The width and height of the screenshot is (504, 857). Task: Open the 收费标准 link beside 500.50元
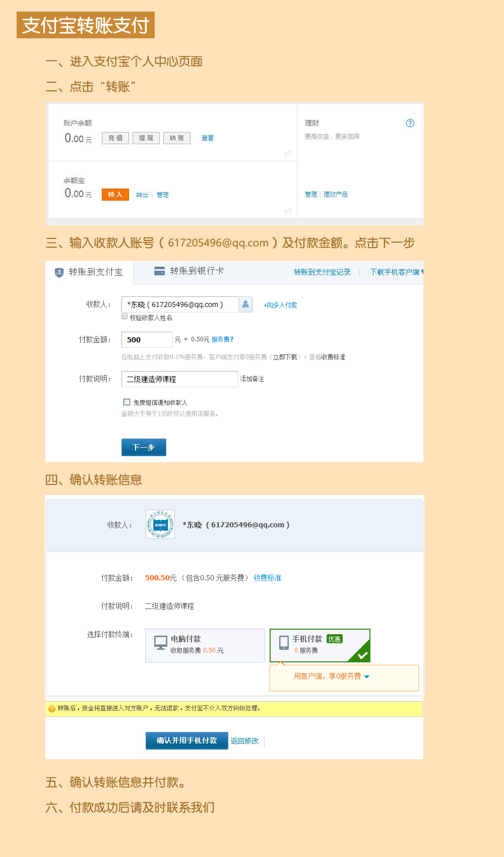coord(268,578)
